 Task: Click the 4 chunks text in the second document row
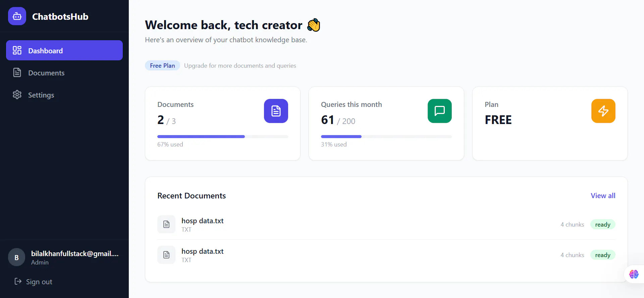tap(572, 255)
